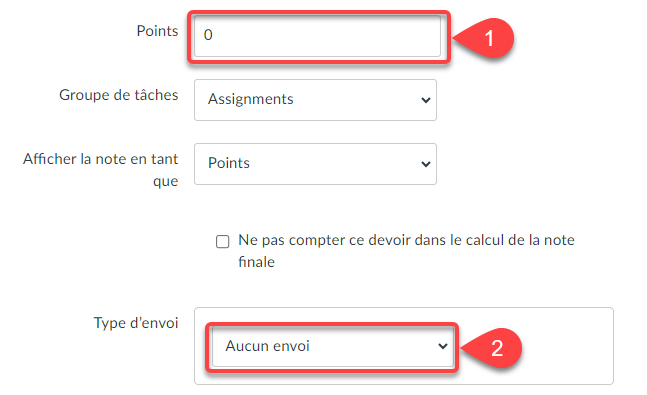
Task: Click the 'Aucun envoi' text in submission selector
Action: [x=267, y=346]
